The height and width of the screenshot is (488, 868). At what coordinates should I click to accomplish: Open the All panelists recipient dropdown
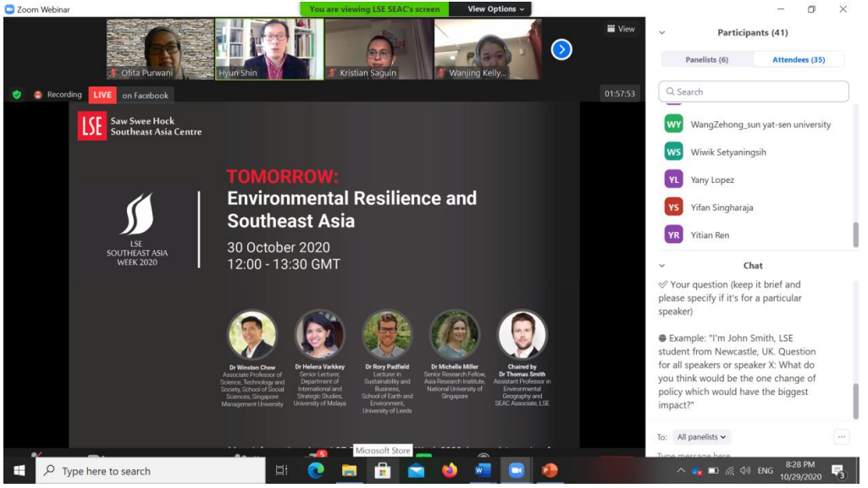click(x=701, y=437)
